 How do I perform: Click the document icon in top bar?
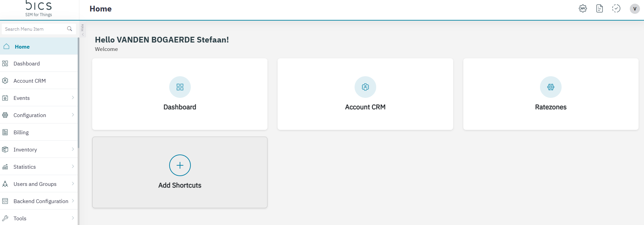pos(599,9)
